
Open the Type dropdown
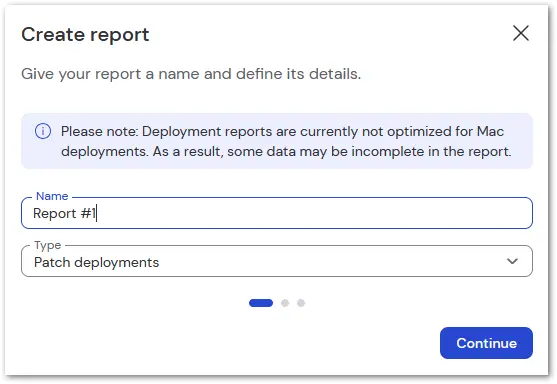[x=277, y=261]
